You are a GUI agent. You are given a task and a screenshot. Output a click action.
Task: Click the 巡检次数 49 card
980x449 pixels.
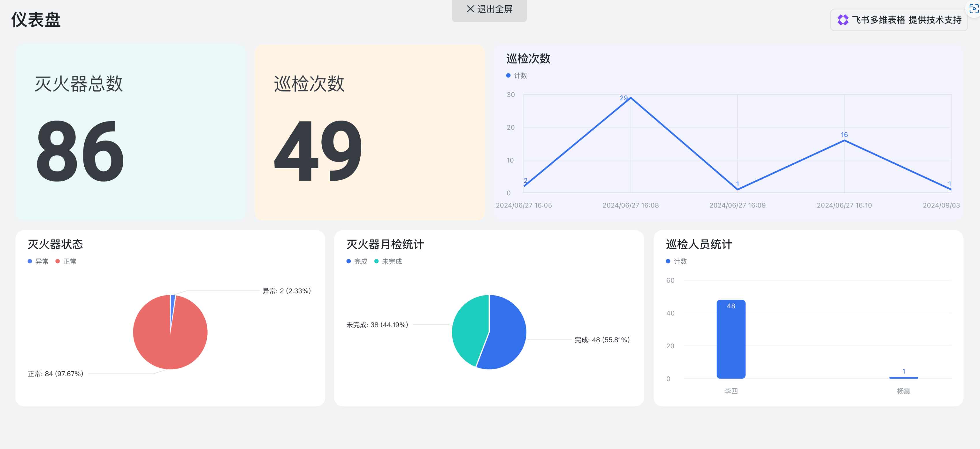click(370, 132)
